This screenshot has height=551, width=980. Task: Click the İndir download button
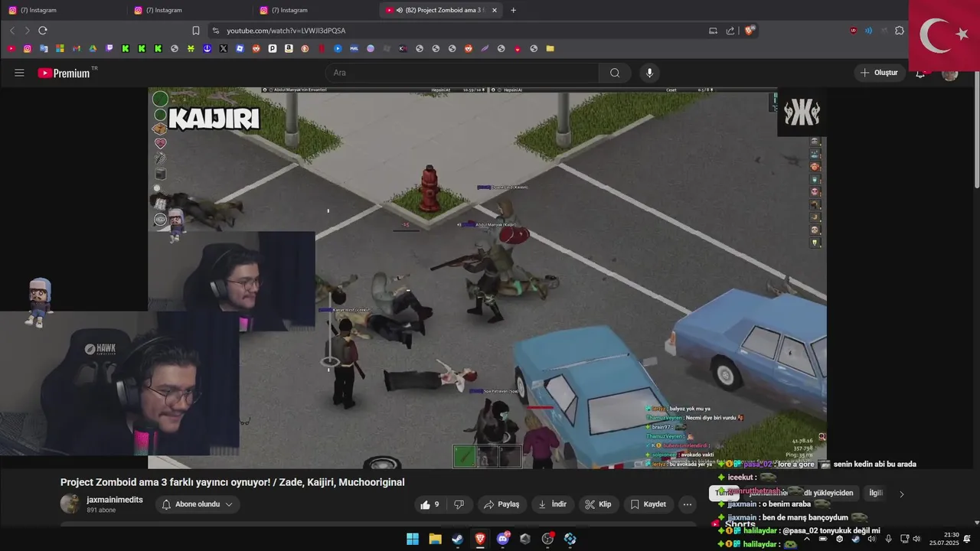(553, 504)
